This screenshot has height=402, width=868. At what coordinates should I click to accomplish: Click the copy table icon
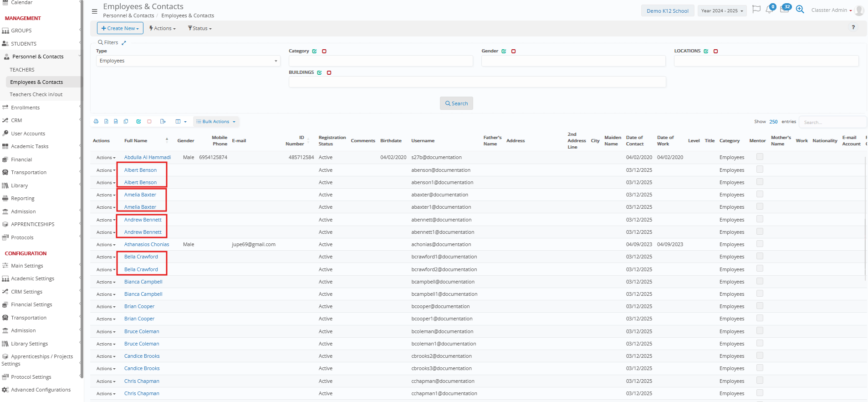point(126,122)
